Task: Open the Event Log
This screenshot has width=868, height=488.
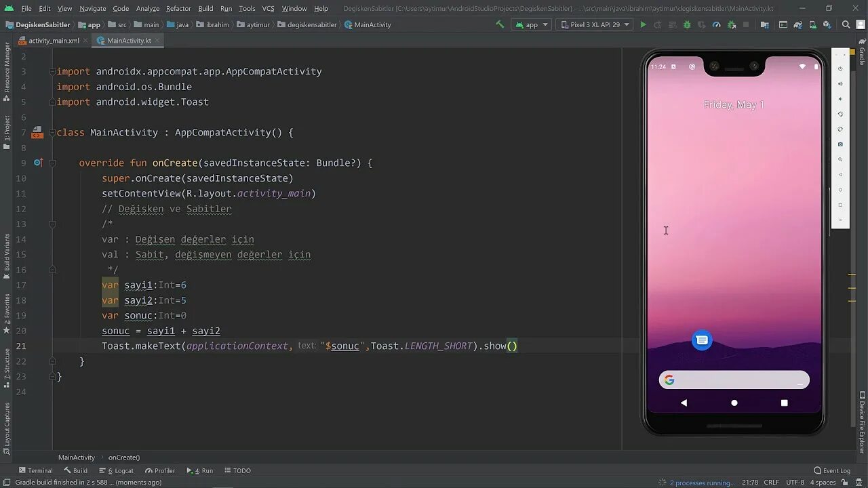Action: tap(833, 470)
